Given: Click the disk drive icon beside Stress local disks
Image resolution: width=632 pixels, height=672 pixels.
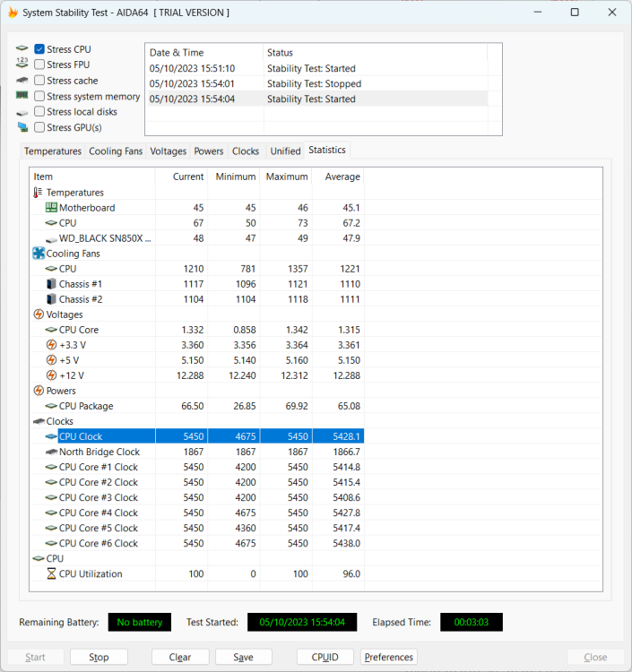Looking at the screenshot, I should point(22,113).
